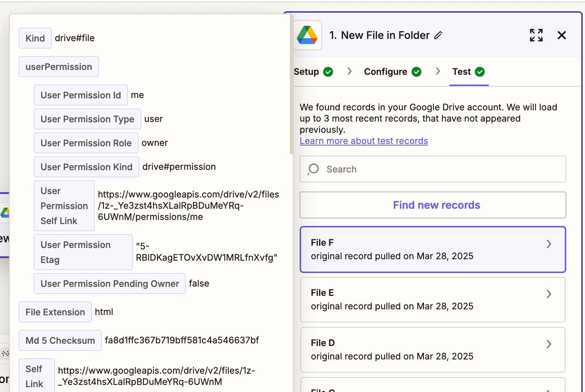Select the File E test record

pyautogui.click(x=412, y=300)
